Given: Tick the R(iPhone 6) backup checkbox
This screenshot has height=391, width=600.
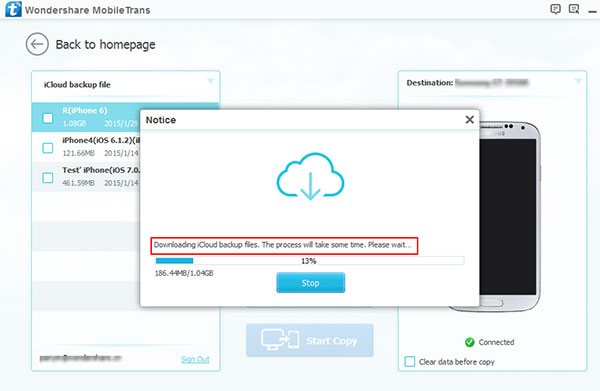Looking at the screenshot, I should point(48,118).
